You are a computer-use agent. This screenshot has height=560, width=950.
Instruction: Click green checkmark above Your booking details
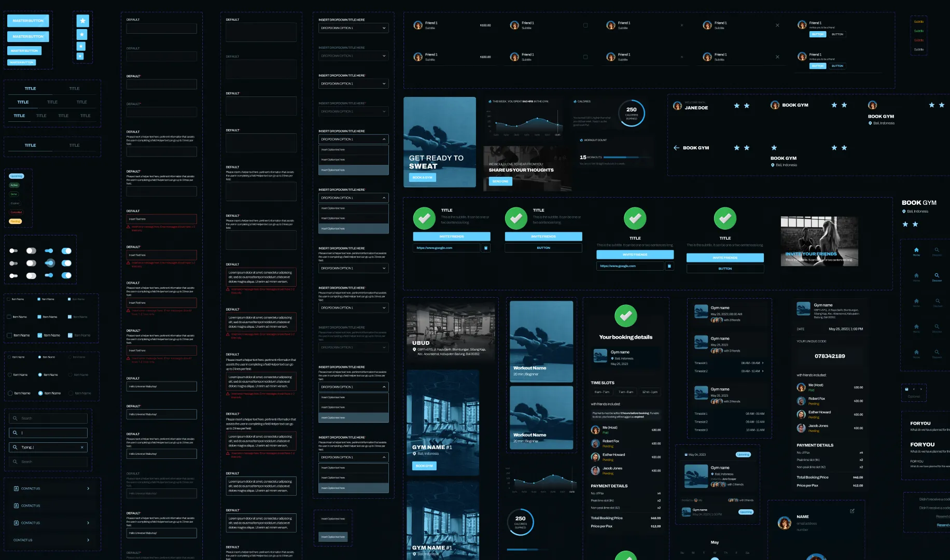626,316
